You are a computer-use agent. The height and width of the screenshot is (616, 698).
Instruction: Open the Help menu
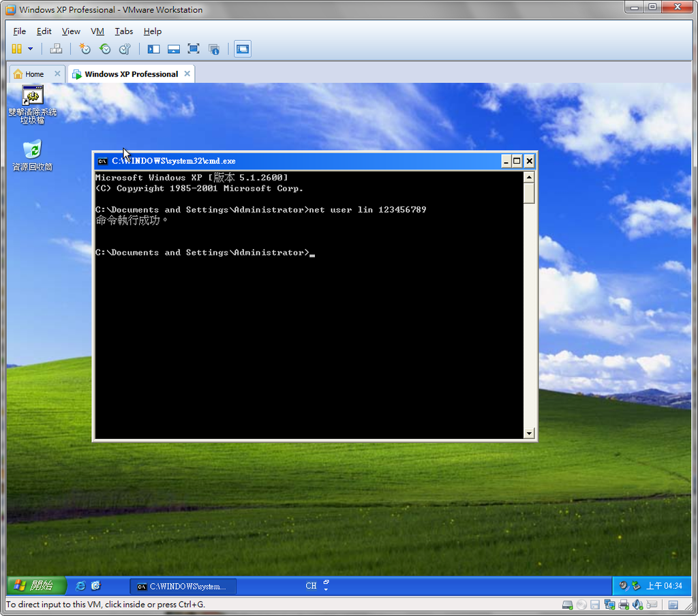pyautogui.click(x=152, y=31)
